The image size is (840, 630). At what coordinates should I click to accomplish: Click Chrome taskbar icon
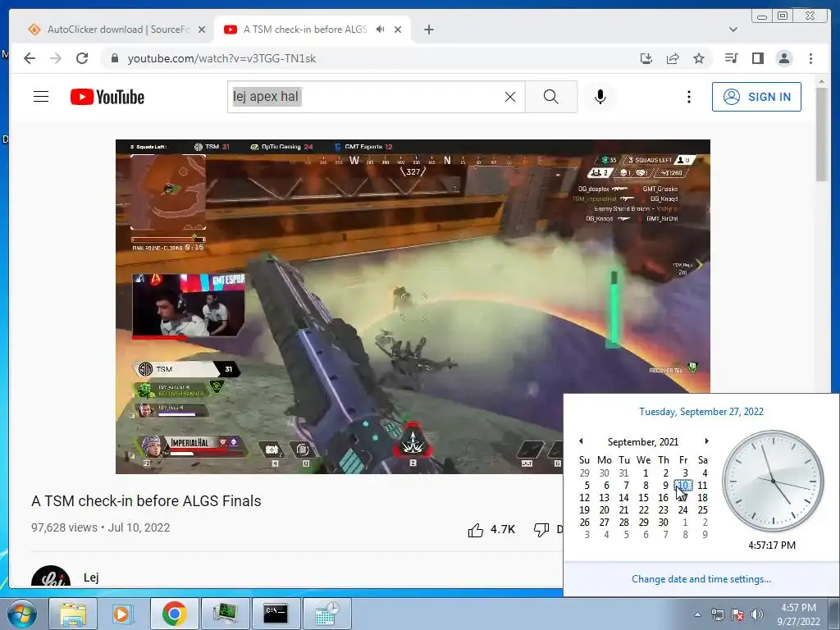174,614
